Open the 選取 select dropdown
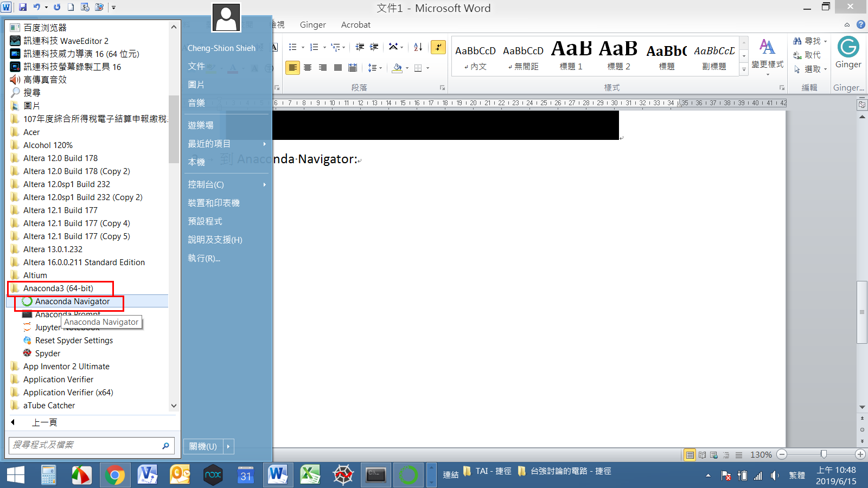This screenshot has width=868, height=488. [x=810, y=69]
